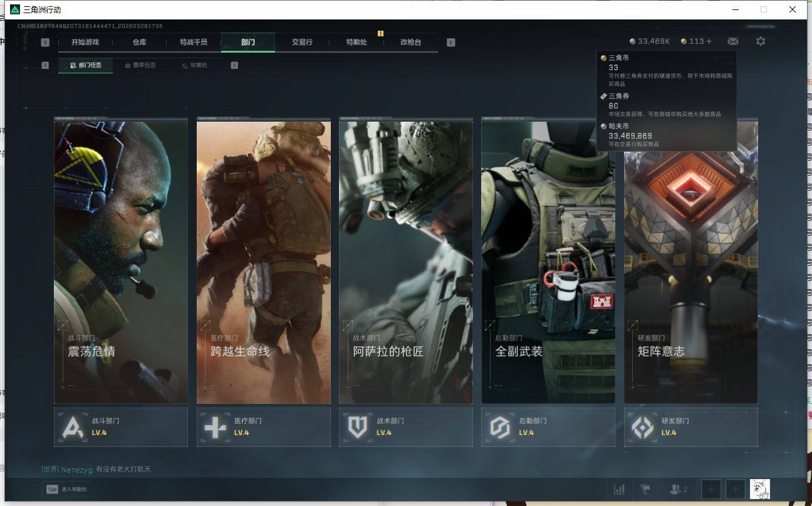812x506 pixels.
Task: Open the friends list icon
Action: (x=678, y=489)
